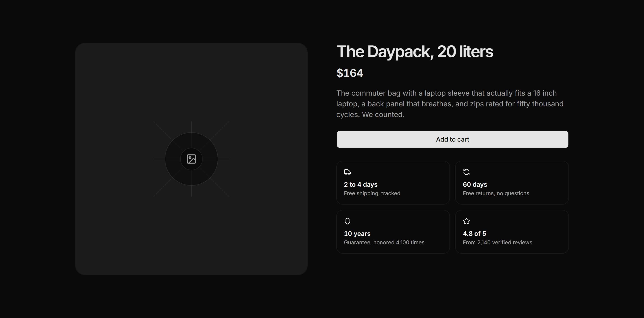Click 'From 2,140 verified reviews' text

click(x=497, y=243)
